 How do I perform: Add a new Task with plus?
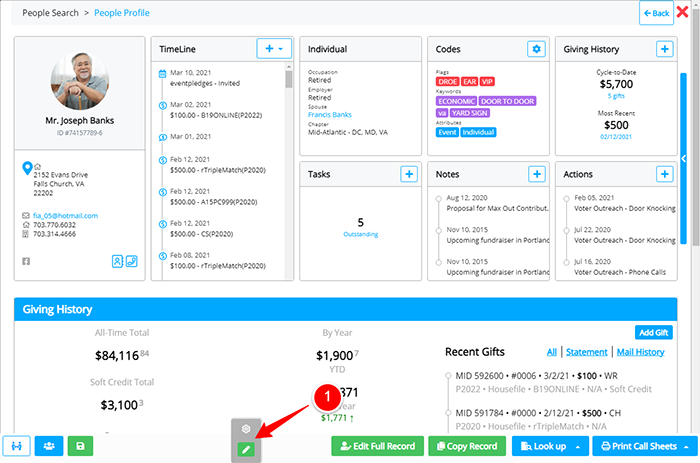point(409,174)
